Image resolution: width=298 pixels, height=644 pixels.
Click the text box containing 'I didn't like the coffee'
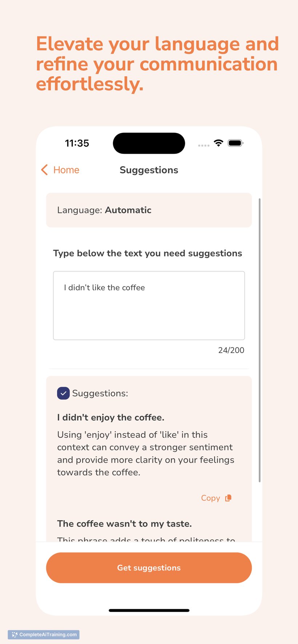click(x=149, y=306)
